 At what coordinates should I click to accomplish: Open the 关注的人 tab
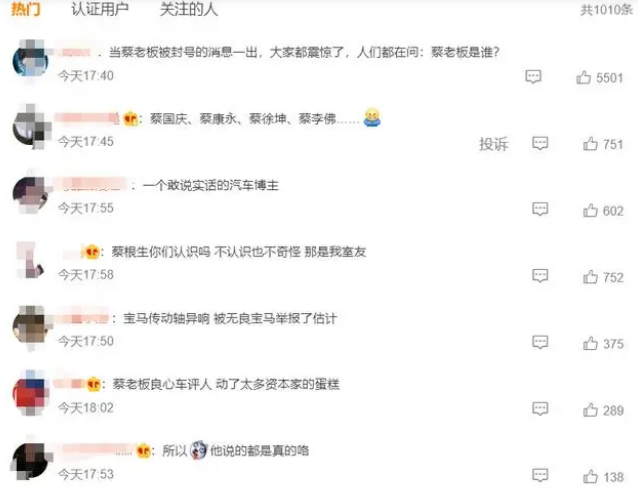pos(189,9)
